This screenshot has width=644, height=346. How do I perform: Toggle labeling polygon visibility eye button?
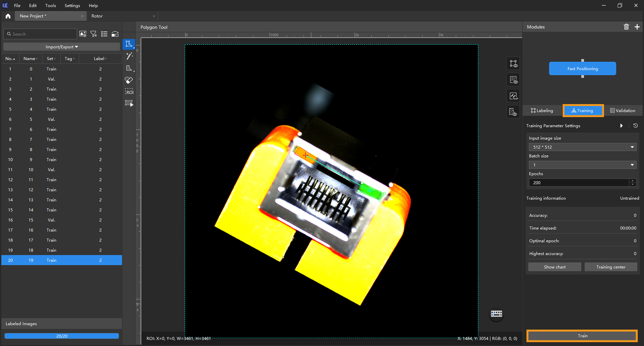[513, 64]
